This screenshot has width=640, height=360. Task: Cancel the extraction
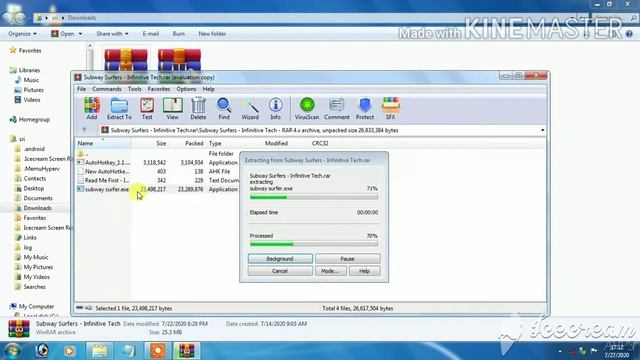(280, 271)
